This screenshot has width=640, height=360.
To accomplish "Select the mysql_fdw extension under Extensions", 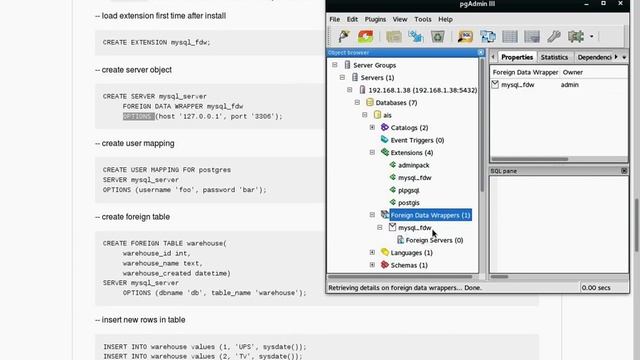I will click(x=415, y=178).
